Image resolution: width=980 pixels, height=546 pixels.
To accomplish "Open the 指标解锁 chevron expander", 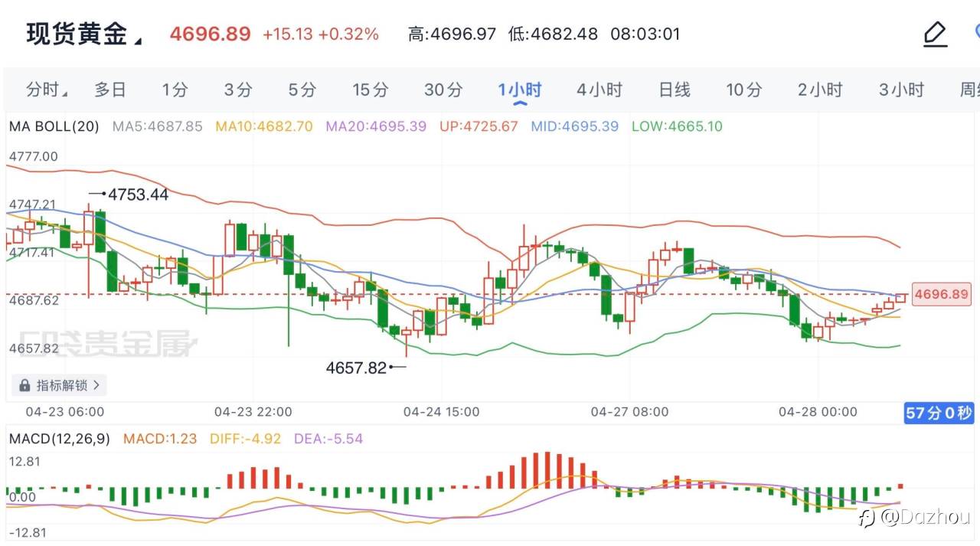I will pyautogui.click(x=96, y=385).
